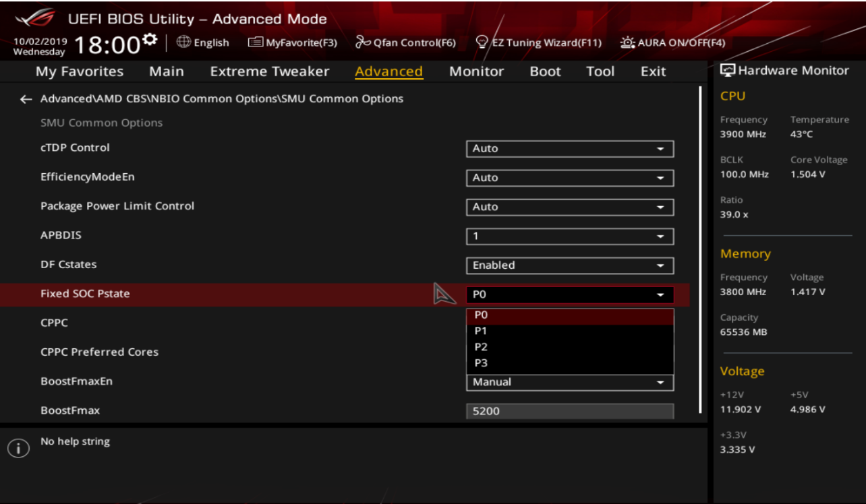Click EZ Tuning Wizard(F11) button

coord(538,42)
